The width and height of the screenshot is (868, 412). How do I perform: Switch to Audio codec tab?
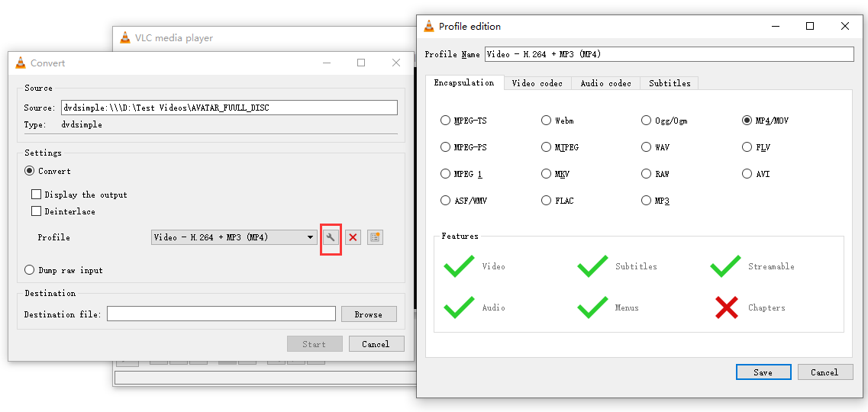coord(605,83)
